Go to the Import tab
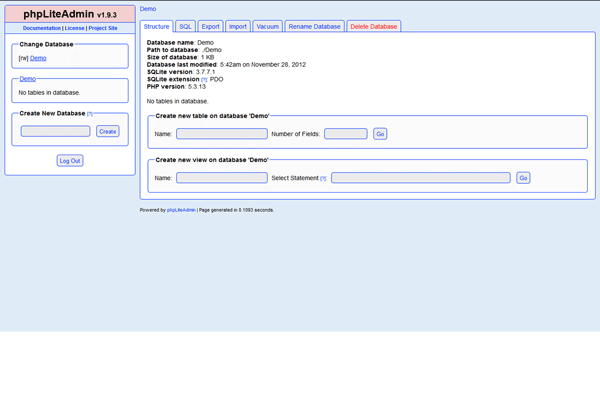Screen dimensions: 600x400 click(x=237, y=26)
